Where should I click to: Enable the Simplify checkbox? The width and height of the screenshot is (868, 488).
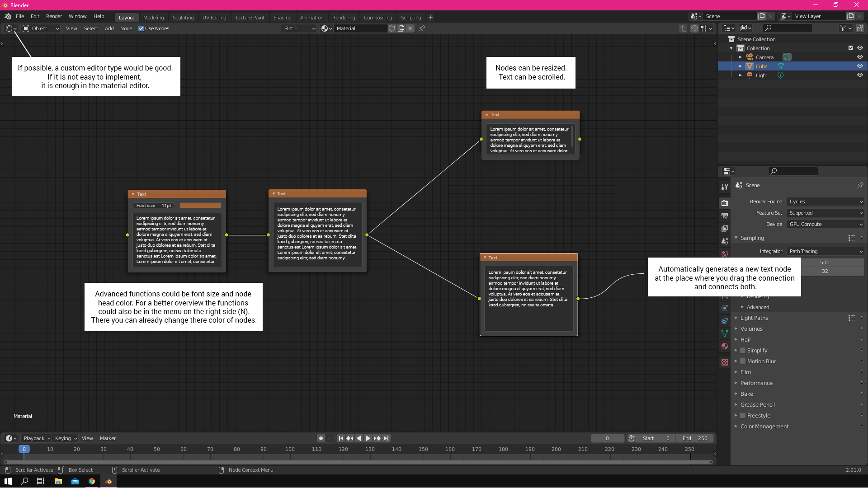click(743, 351)
